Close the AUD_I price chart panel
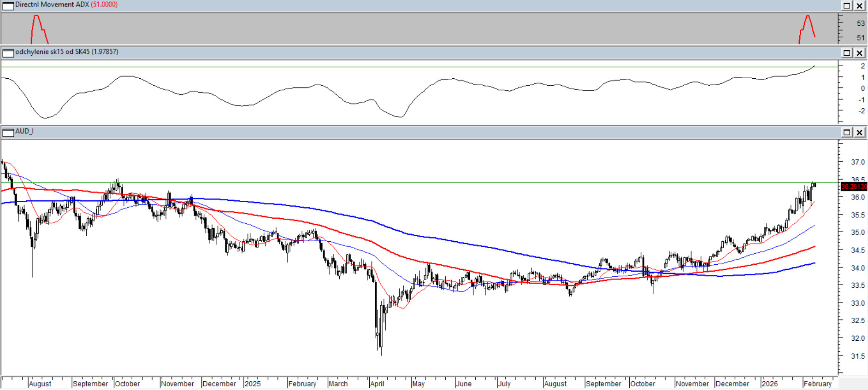Viewport: 868px width, 390px height. click(x=860, y=133)
